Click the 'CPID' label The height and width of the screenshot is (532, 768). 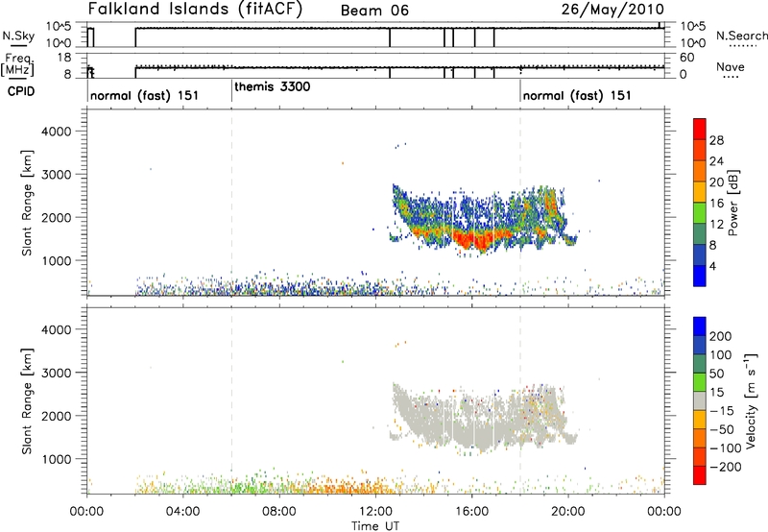click(21, 91)
